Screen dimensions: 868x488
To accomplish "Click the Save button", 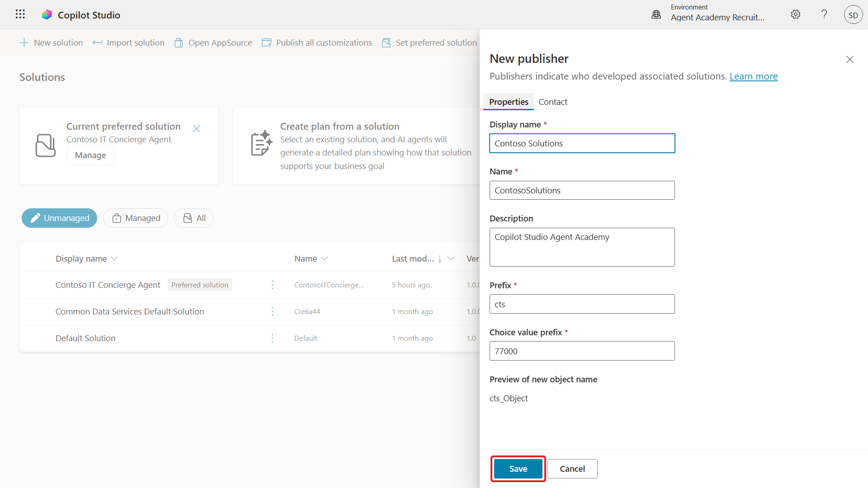I will tap(518, 469).
